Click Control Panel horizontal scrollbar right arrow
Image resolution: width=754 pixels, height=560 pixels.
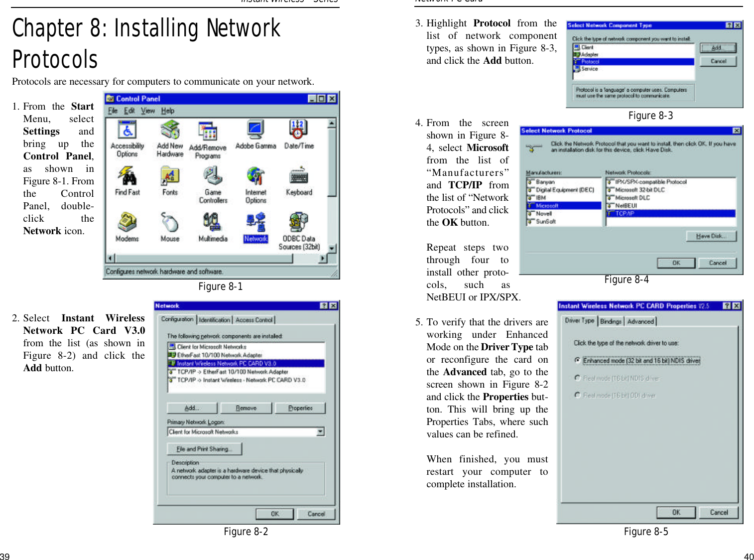323,258
